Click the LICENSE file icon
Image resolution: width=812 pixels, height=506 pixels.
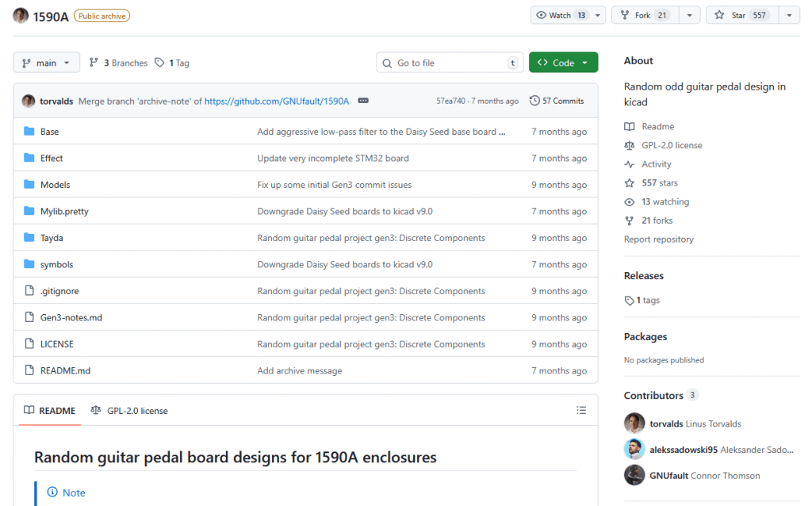[29, 344]
